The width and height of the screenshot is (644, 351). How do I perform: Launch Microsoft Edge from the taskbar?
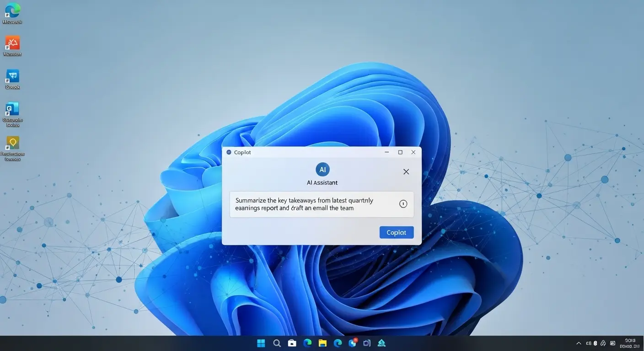[307, 343]
